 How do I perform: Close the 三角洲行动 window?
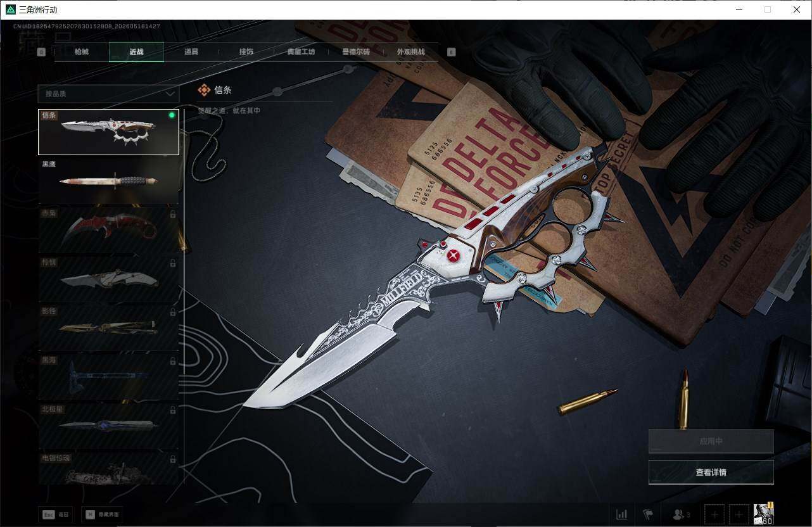(x=797, y=10)
